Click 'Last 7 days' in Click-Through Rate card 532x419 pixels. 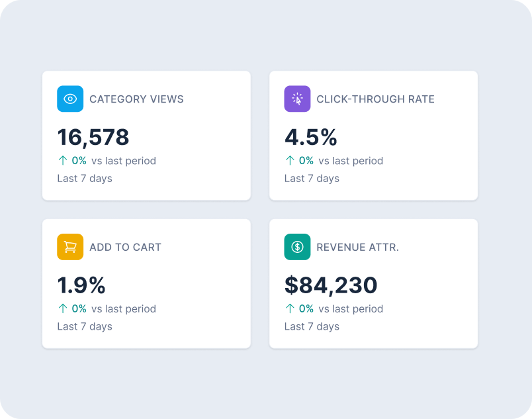[x=312, y=178]
